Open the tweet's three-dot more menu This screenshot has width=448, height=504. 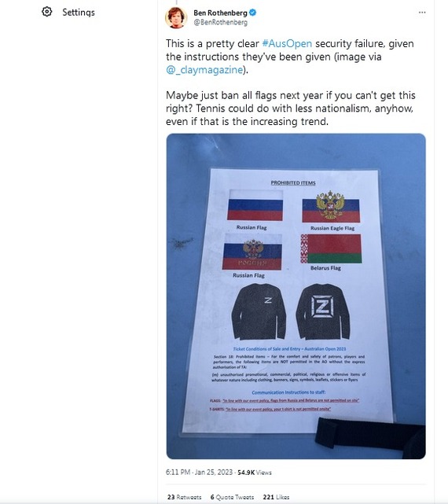coord(422,13)
